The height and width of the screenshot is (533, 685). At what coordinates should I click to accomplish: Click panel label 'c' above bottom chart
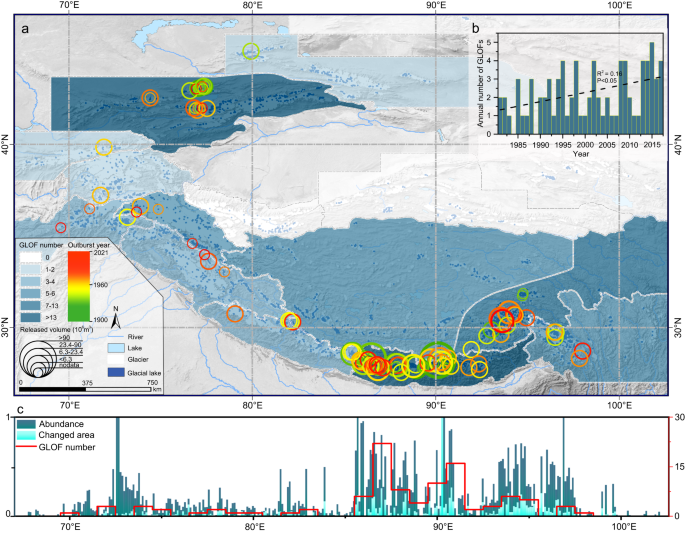tap(20, 409)
